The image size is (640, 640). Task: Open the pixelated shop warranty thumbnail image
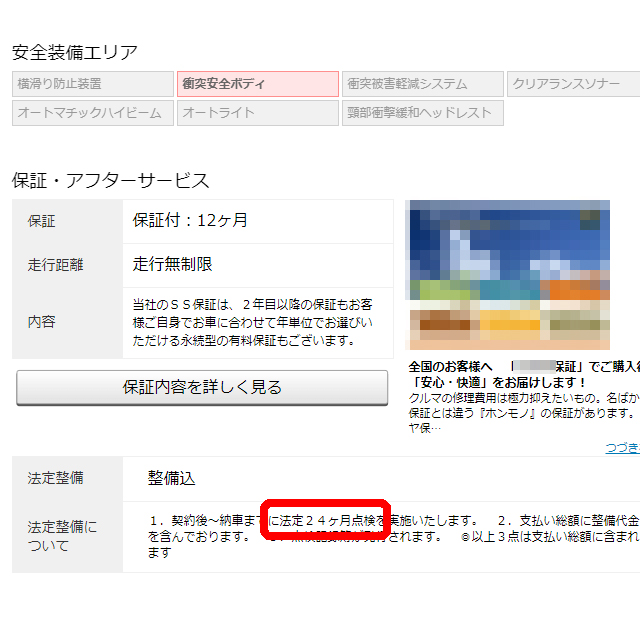pyautogui.click(x=510, y=275)
